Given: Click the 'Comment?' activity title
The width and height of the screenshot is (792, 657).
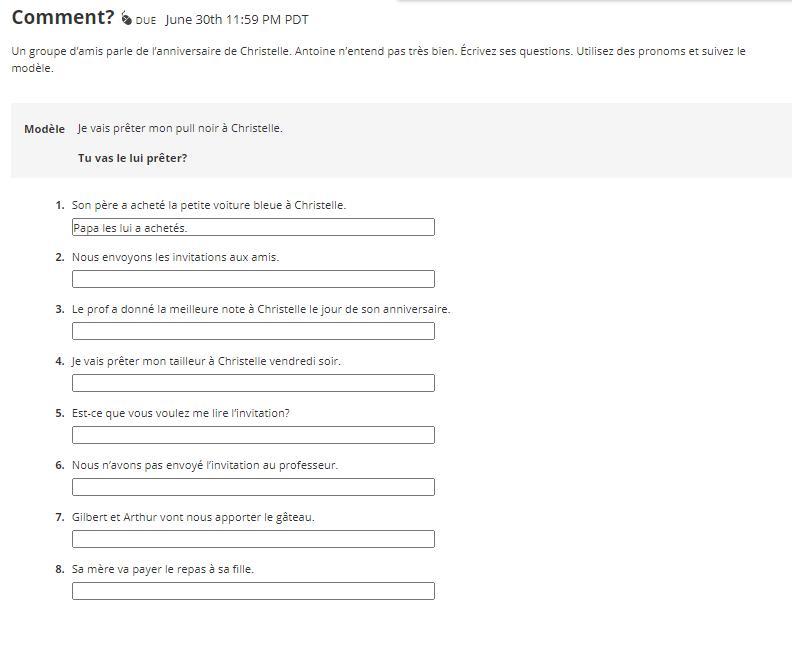Looking at the screenshot, I should tap(63, 17).
